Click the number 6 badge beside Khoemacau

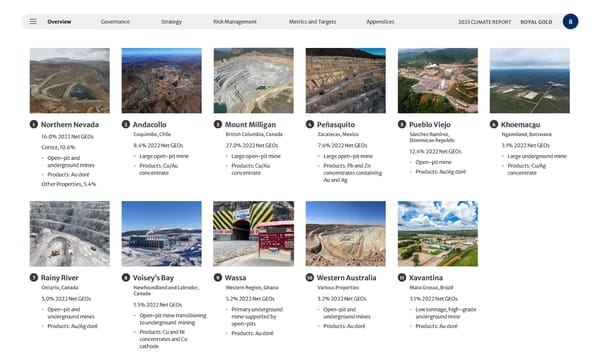[x=494, y=124]
